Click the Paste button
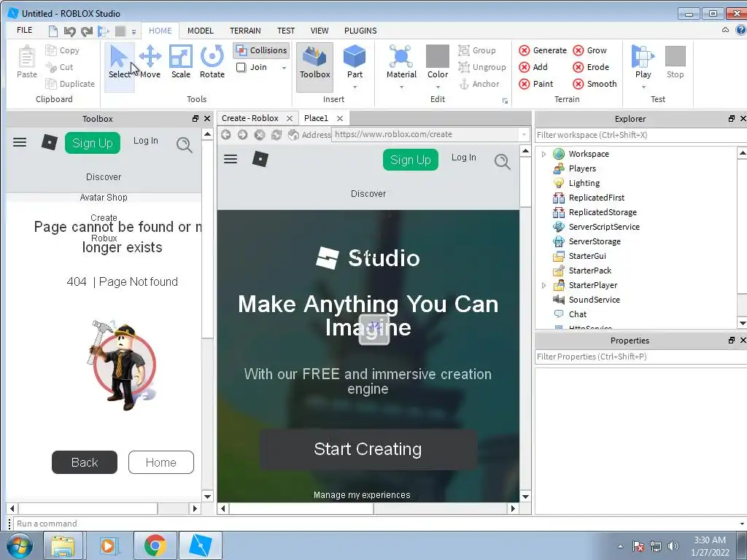The height and width of the screenshot is (560, 747). point(27,62)
